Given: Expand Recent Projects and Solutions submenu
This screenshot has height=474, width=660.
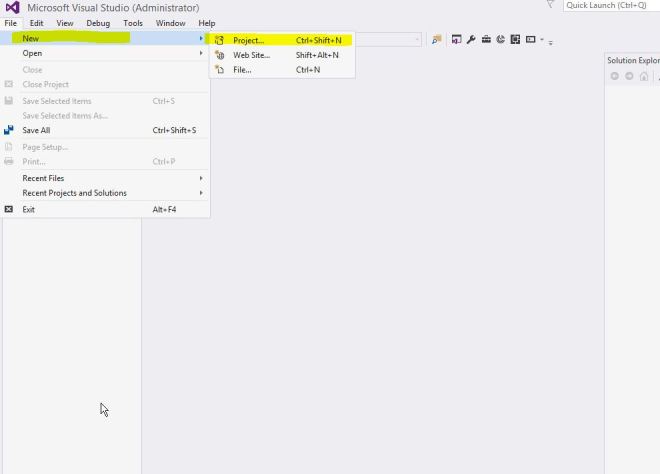Looking at the screenshot, I should coord(74,193).
